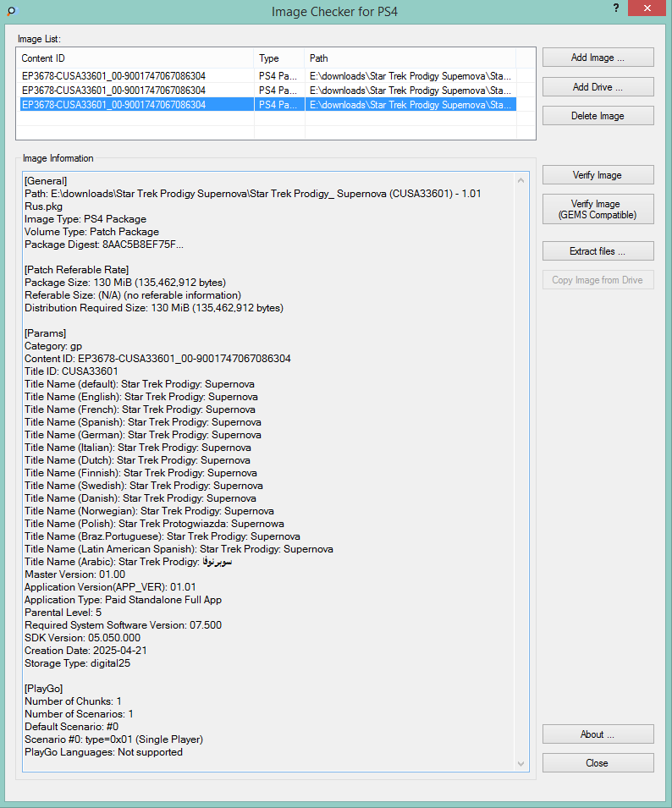Click the Distribution Required Size line

(x=154, y=308)
